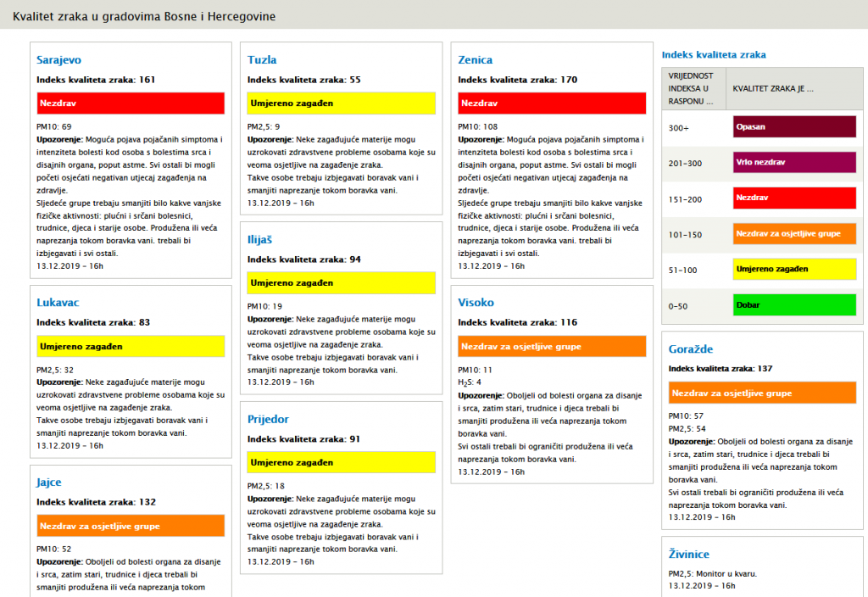Image resolution: width=868 pixels, height=597 pixels.
Task: Click Sarajevo's red Nezdrav status bar
Action: [x=131, y=103]
